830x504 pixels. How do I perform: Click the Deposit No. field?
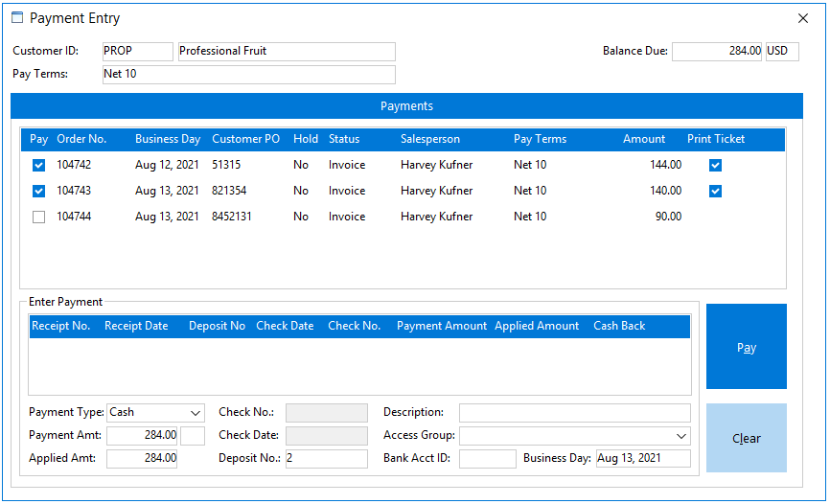[x=327, y=458]
